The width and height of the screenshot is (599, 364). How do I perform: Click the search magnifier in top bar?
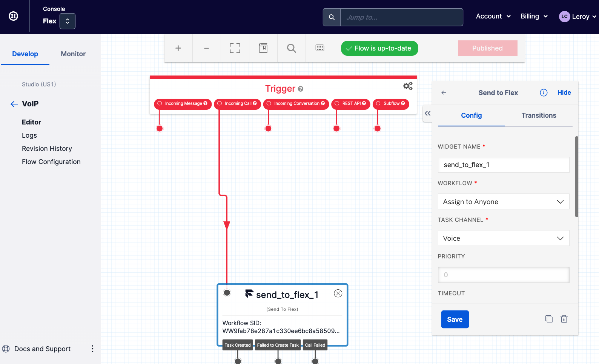click(332, 17)
